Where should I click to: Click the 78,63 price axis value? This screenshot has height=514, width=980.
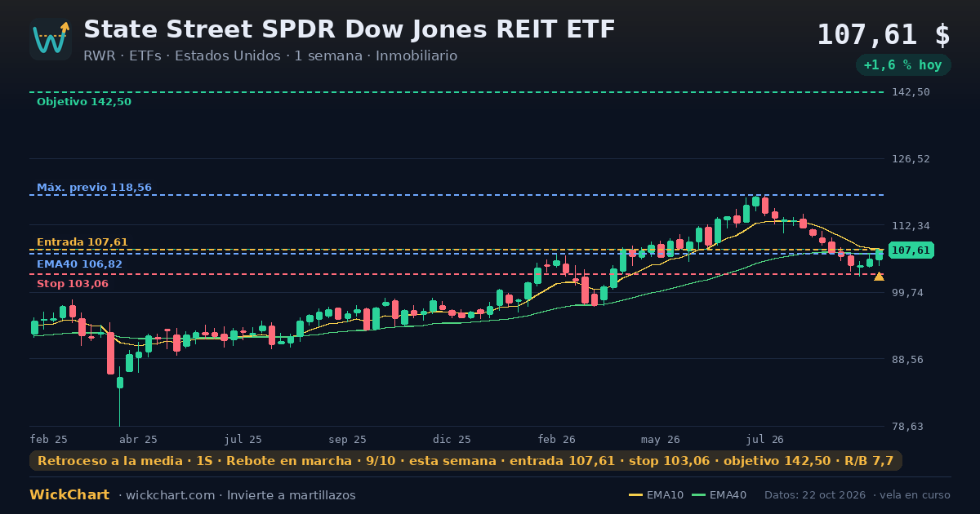coord(909,427)
